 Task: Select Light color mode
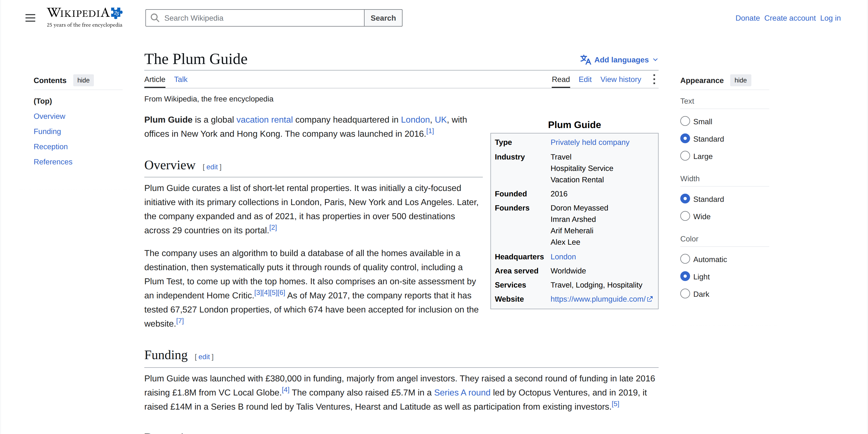coord(685,277)
